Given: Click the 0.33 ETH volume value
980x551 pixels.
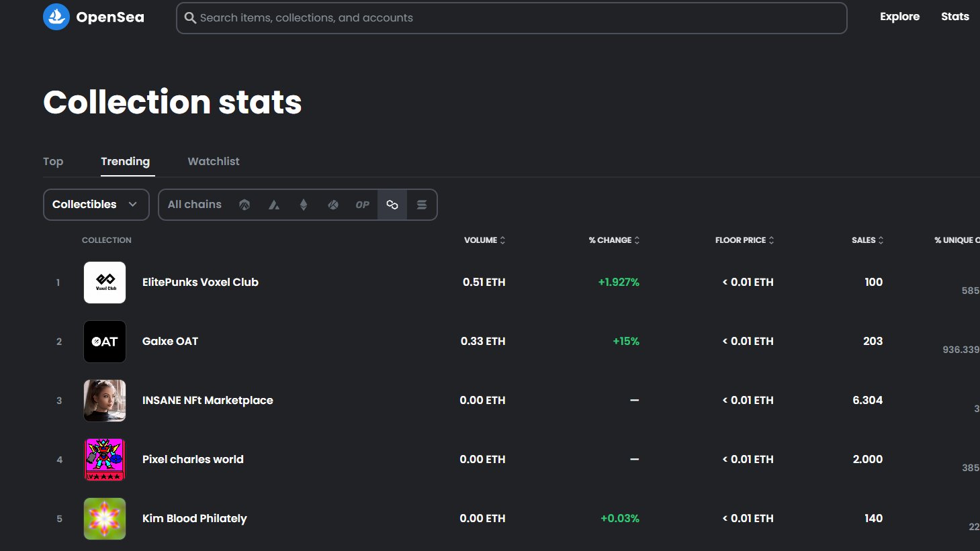Looking at the screenshot, I should click(483, 342).
